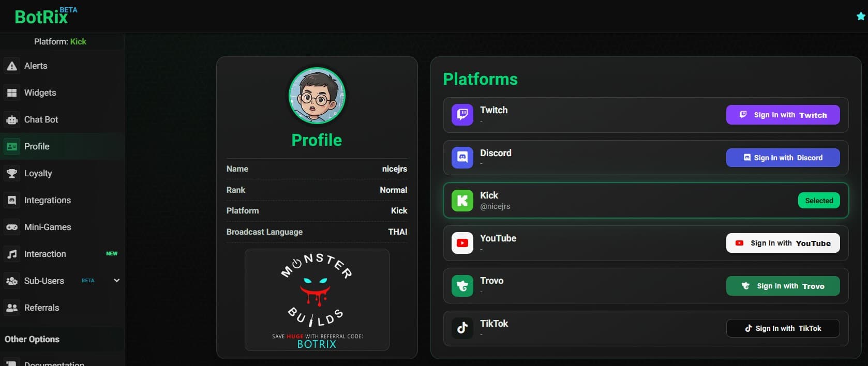868x366 pixels.
Task: Click the TikTok platform logo icon
Action: pyautogui.click(x=462, y=328)
